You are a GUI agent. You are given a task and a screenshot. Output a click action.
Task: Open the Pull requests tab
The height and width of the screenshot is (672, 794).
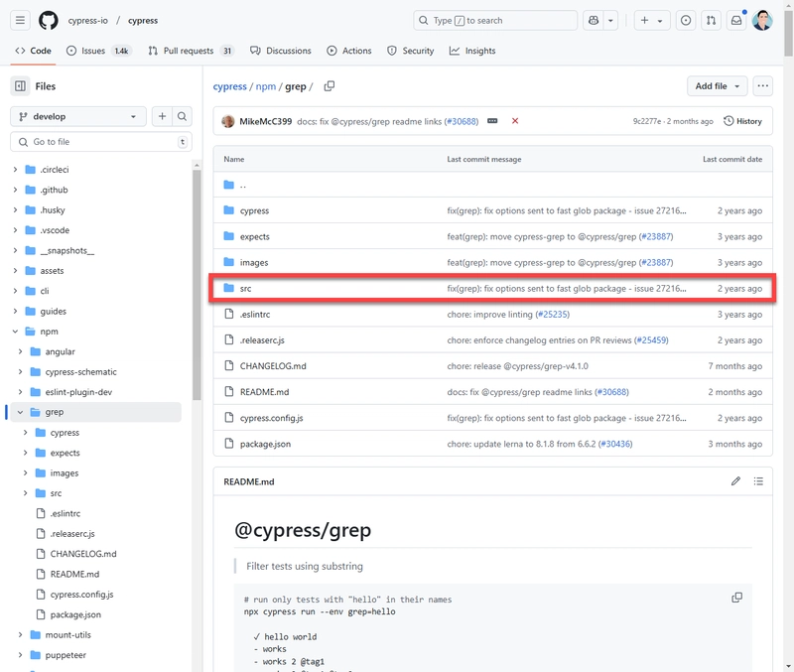[x=192, y=51]
